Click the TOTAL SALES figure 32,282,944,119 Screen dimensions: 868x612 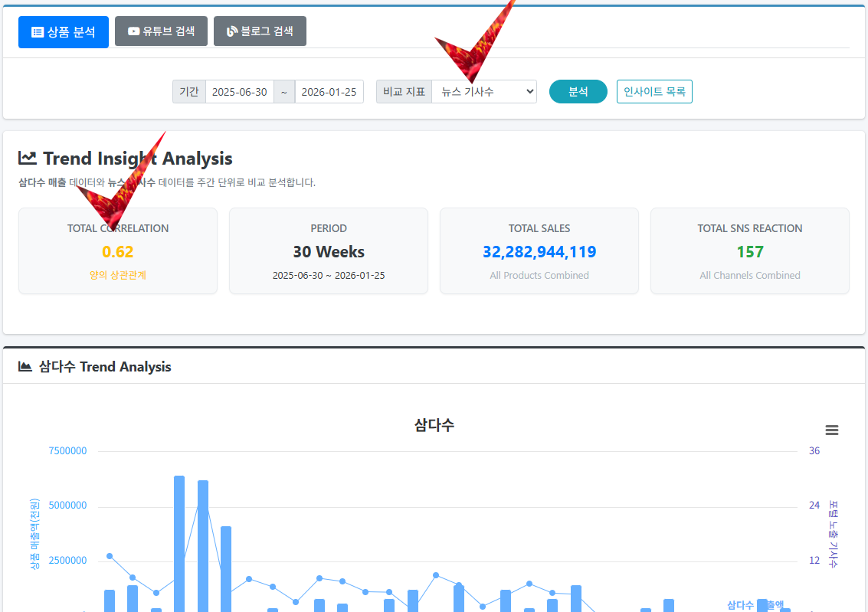(539, 252)
